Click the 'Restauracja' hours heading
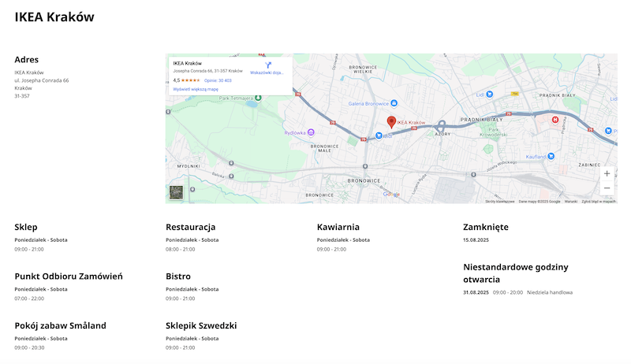This screenshot has height=364, width=631. [190, 227]
